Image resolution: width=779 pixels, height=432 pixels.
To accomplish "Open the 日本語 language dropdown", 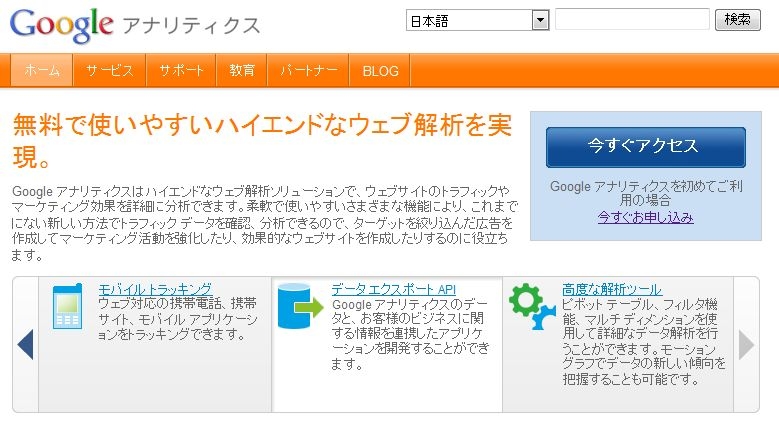I will pyautogui.click(x=477, y=20).
